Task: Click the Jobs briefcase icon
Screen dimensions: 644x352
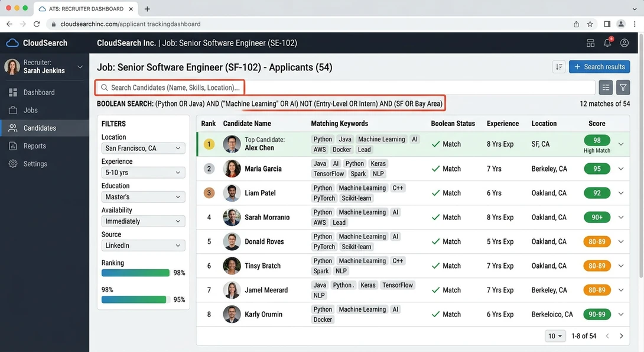Action: [x=13, y=110]
